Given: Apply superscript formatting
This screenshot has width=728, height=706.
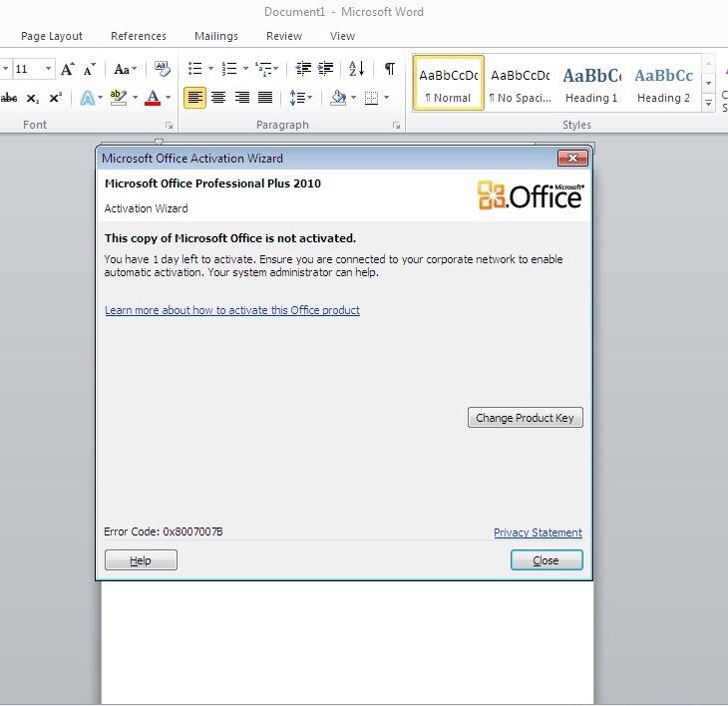Looking at the screenshot, I should point(55,98).
